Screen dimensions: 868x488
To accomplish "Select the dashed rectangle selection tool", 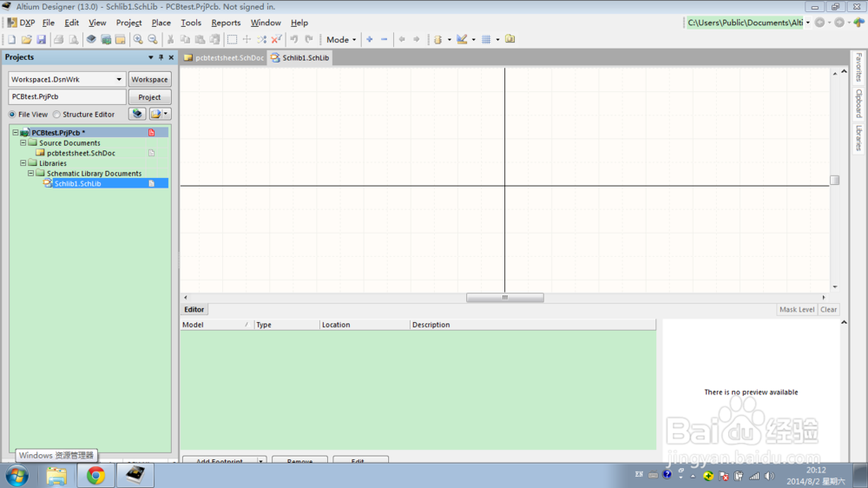I will 232,39.
